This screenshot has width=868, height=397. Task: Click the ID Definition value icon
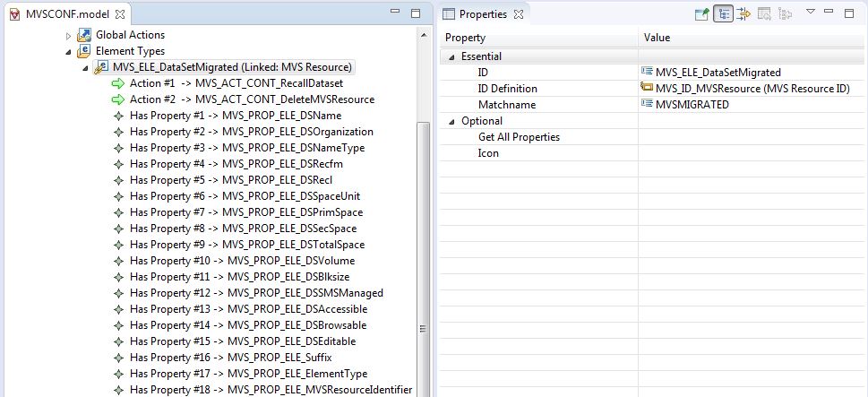pos(647,87)
